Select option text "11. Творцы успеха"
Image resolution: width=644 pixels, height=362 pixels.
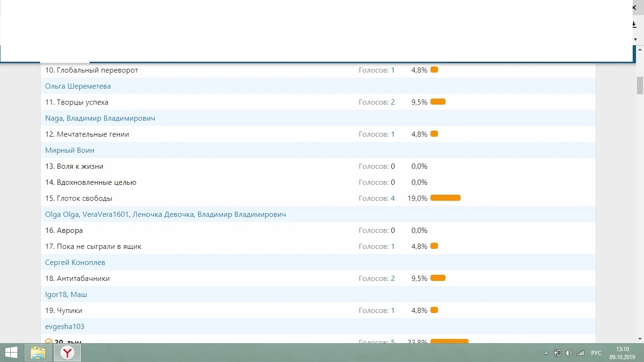click(x=77, y=102)
